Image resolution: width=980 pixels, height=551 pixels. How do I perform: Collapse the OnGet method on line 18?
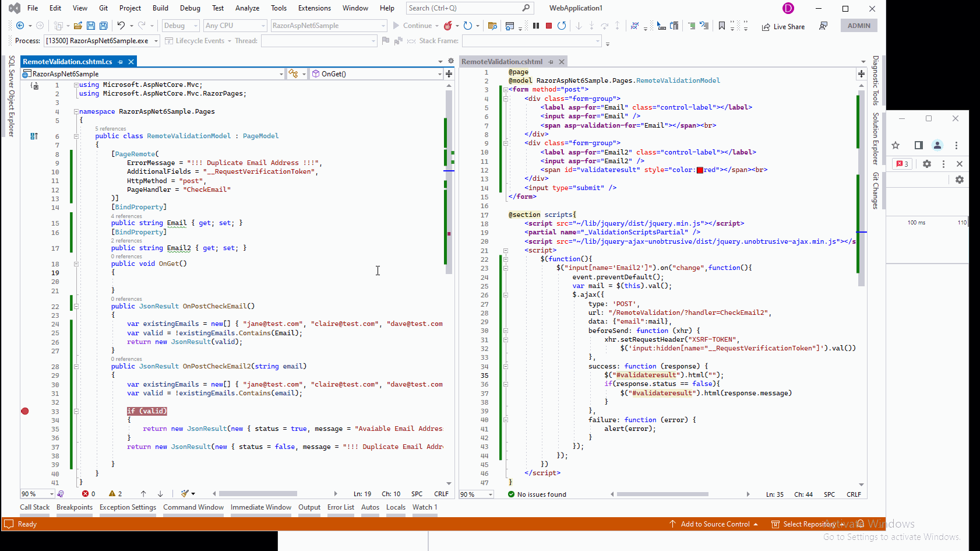76,264
